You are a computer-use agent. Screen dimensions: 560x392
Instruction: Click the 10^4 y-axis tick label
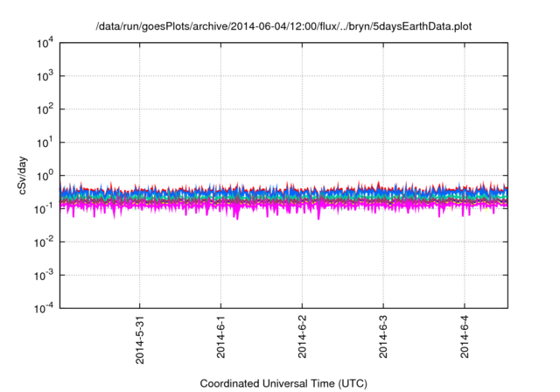coord(45,43)
